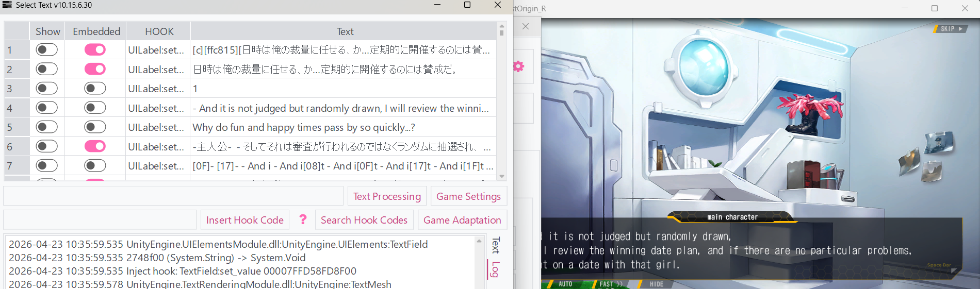This screenshot has width=980, height=289.
Task: Open Game Settings
Action: [468, 196]
